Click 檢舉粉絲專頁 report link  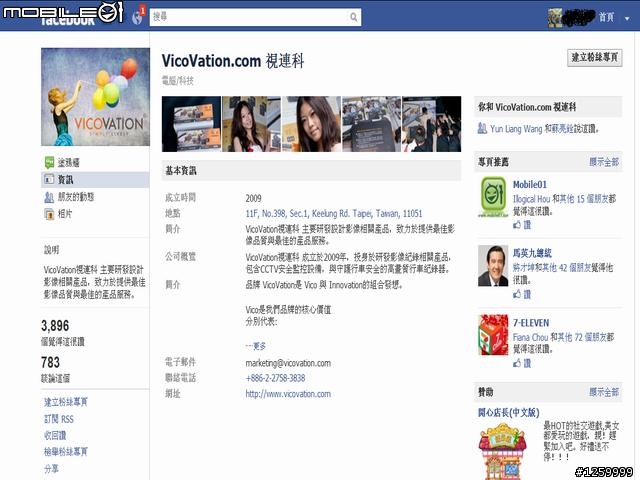click(x=66, y=452)
